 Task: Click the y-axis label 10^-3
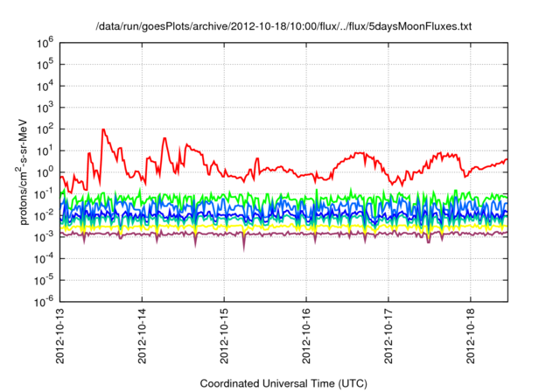click(x=44, y=237)
